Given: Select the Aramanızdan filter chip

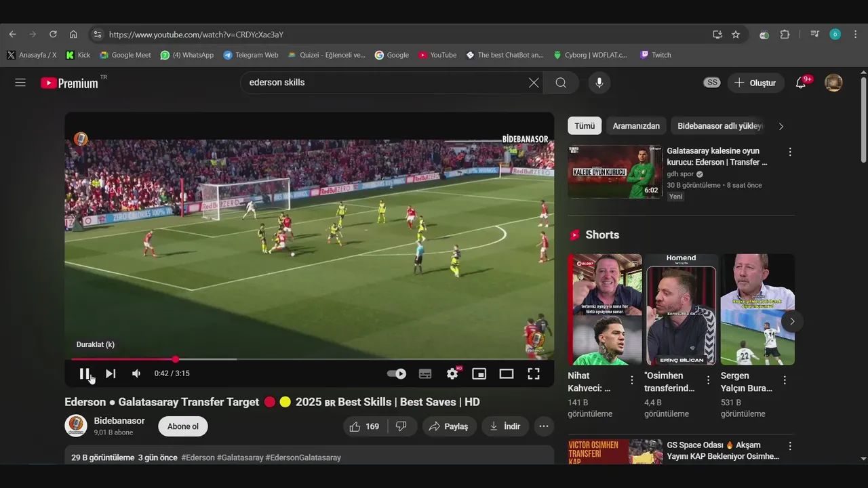Looking at the screenshot, I should tap(636, 126).
